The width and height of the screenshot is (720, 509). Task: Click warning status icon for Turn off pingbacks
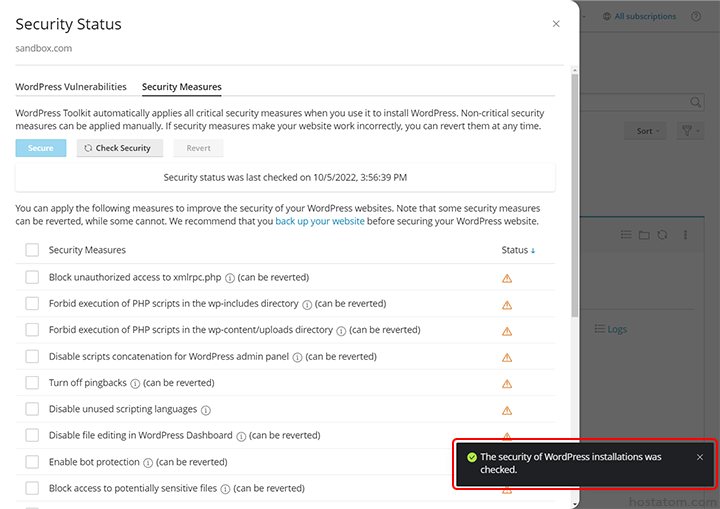(x=507, y=384)
